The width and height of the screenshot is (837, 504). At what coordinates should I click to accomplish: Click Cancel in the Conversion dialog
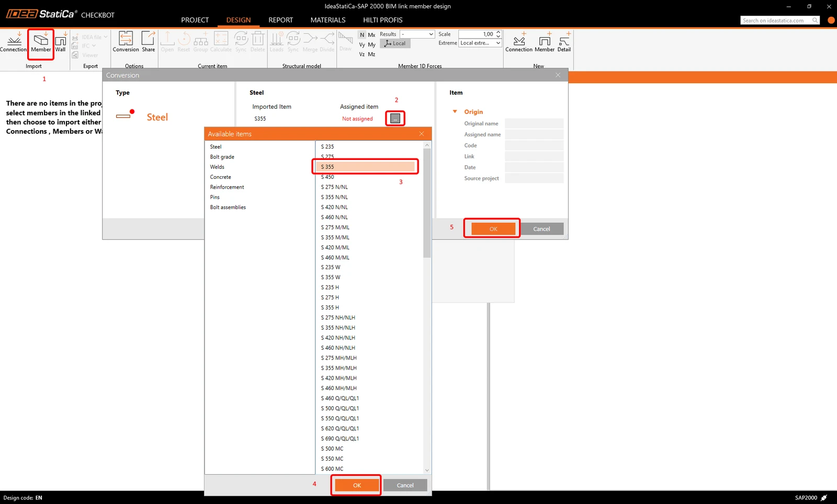click(x=541, y=229)
